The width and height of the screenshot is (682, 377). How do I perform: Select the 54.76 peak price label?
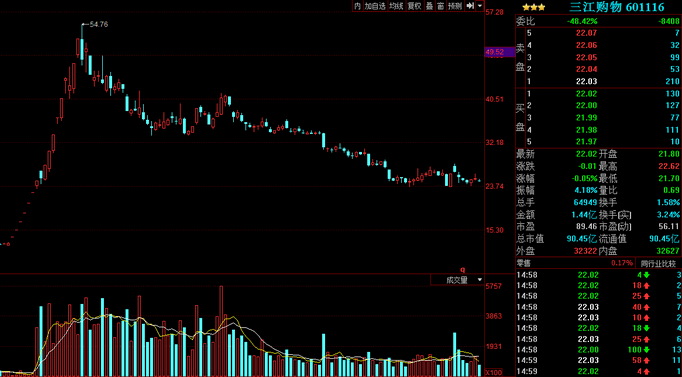[98, 24]
